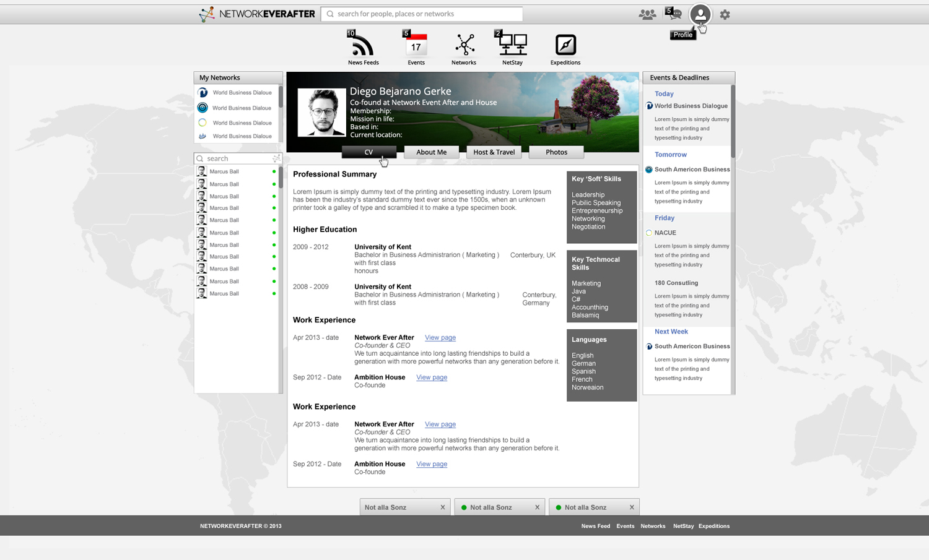Open the Events calendar icon
This screenshot has width=929, height=560.
pyautogui.click(x=416, y=46)
